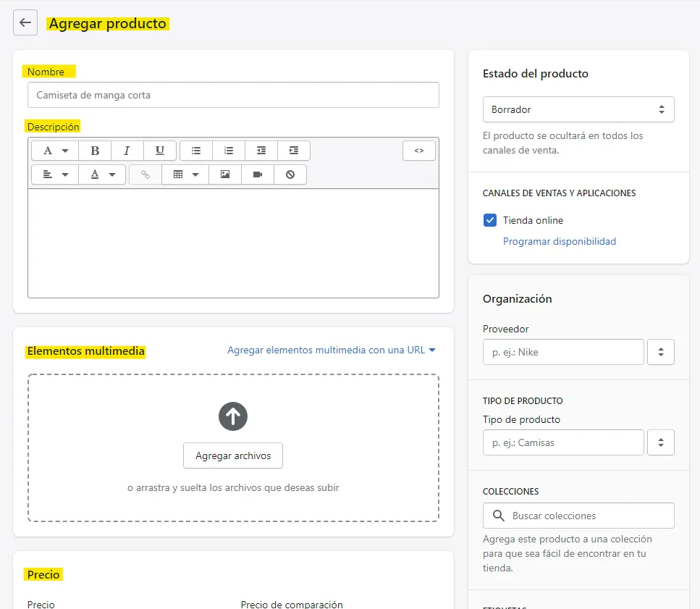The height and width of the screenshot is (609, 700).
Task: Apply bold formatting in the description editor
Action: click(x=95, y=150)
